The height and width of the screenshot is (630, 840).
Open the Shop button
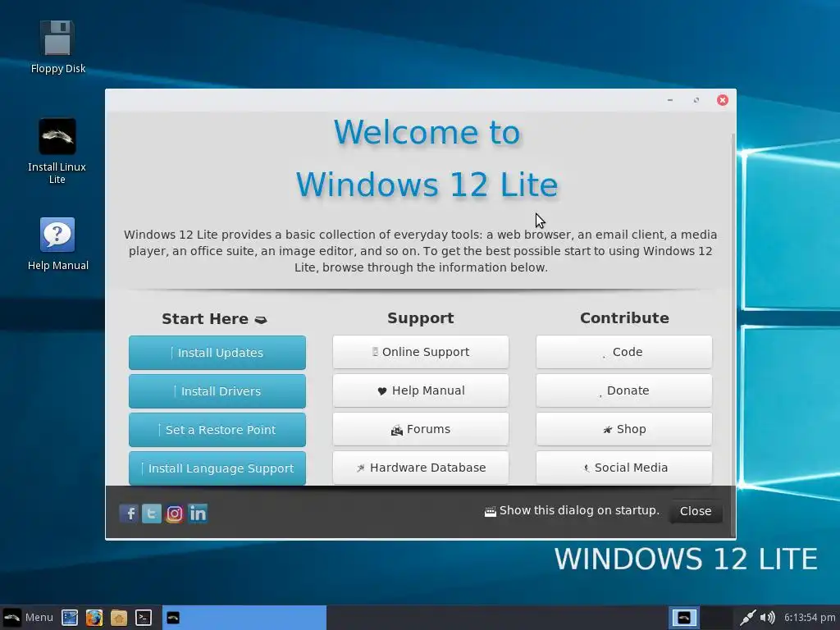624,429
